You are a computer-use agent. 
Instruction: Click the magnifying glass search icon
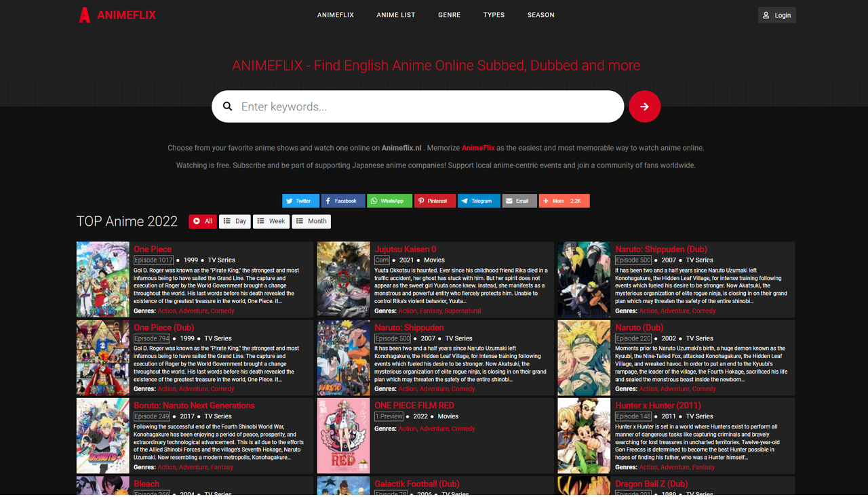pyautogui.click(x=228, y=106)
